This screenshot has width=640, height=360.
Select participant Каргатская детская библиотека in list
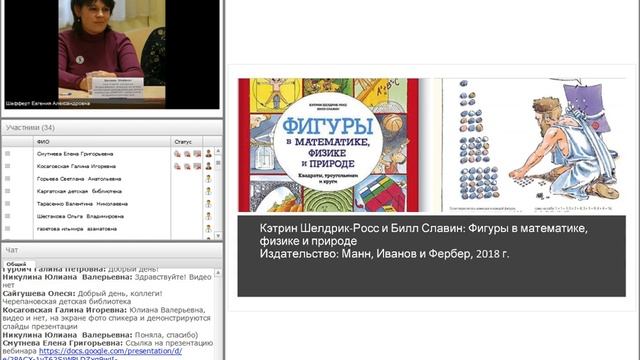click(79, 191)
